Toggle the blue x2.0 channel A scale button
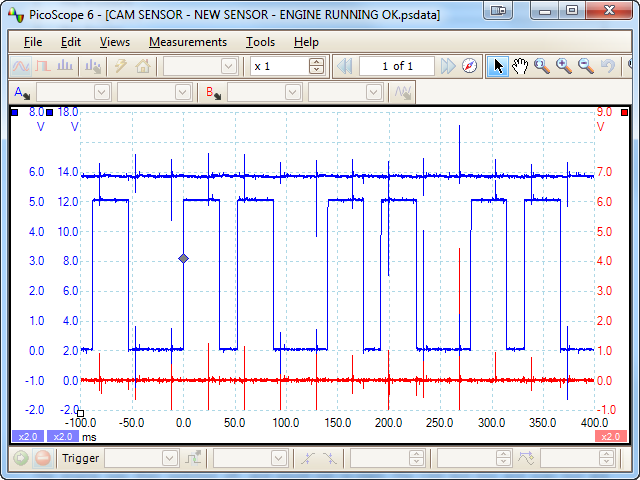 coord(26,436)
